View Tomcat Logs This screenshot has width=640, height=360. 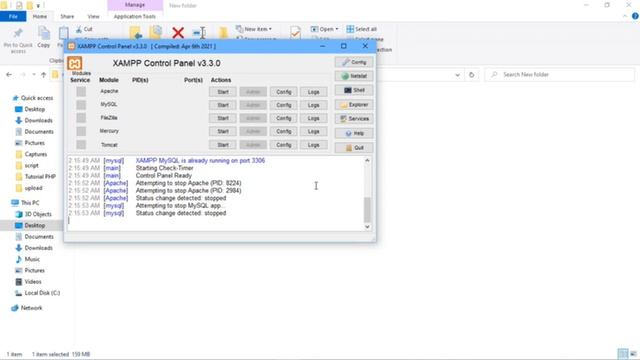(x=313, y=145)
